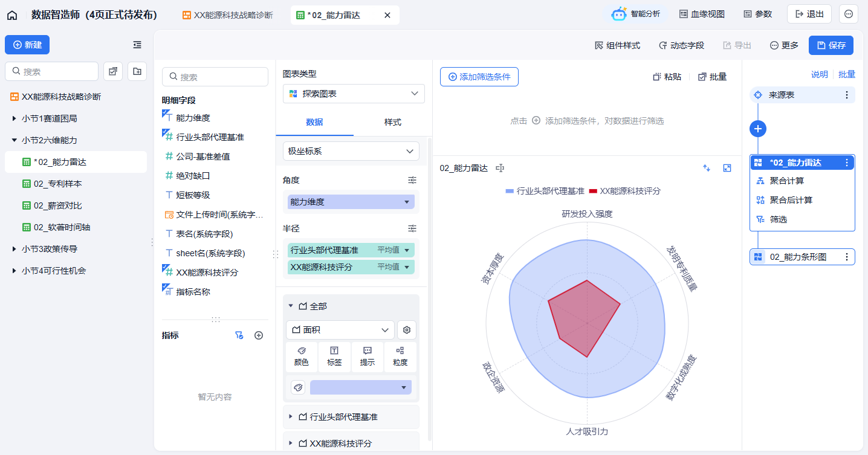Viewport: 868px width, 455px height.
Task: Switch to the 样式 tab
Action: tap(393, 122)
